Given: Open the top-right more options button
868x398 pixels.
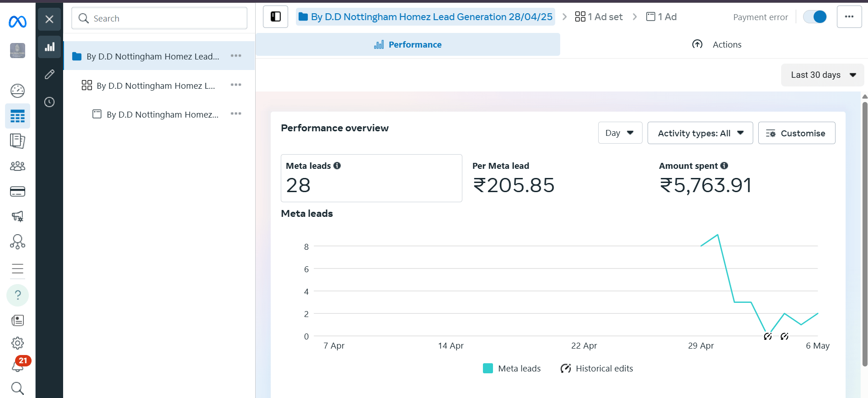Looking at the screenshot, I should click(849, 16).
